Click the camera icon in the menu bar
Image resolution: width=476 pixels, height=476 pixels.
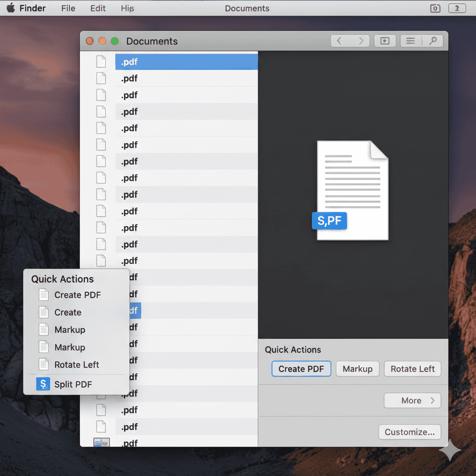click(435, 8)
